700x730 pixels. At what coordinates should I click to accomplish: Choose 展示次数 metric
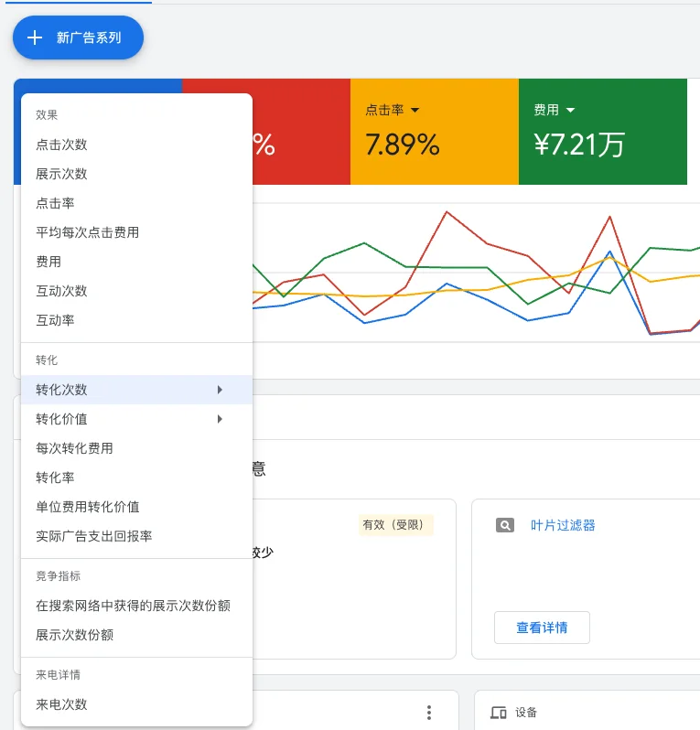click(136, 174)
